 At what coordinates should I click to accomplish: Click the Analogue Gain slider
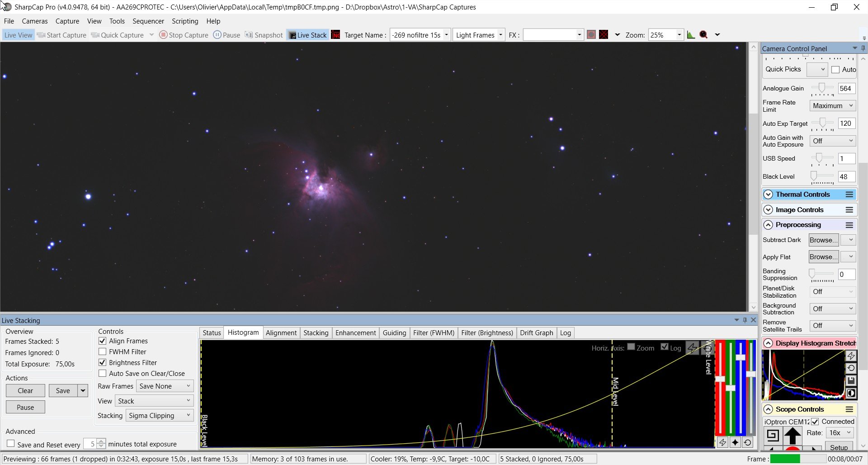pos(821,88)
